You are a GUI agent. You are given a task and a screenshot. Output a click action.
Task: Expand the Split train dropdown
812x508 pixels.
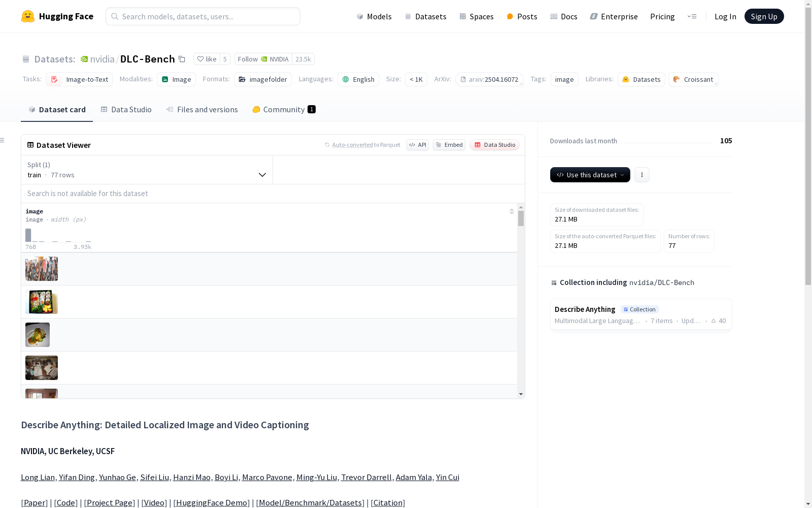(147, 170)
